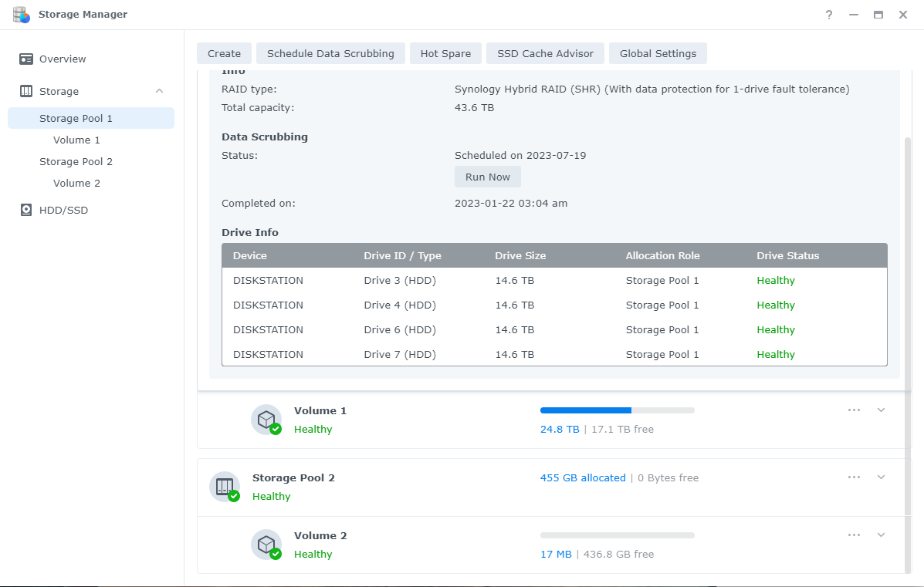Click the Volume 2 cube icon
Image resolution: width=924 pixels, height=587 pixels.
click(266, 545)
